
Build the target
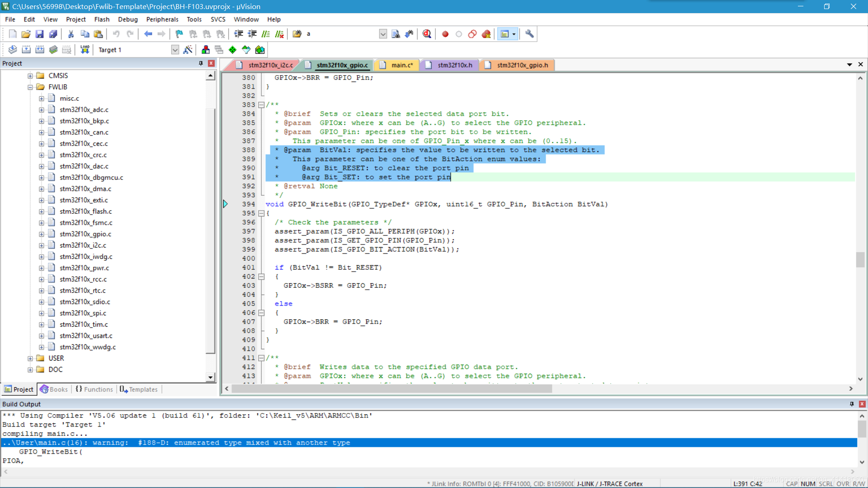[x=26, y=50]
